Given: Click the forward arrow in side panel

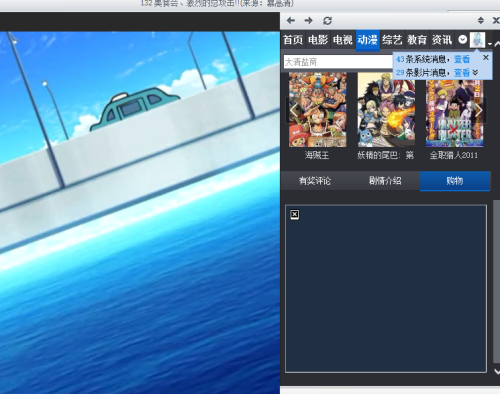Looking at the screenshot, I should coord(309,21).
